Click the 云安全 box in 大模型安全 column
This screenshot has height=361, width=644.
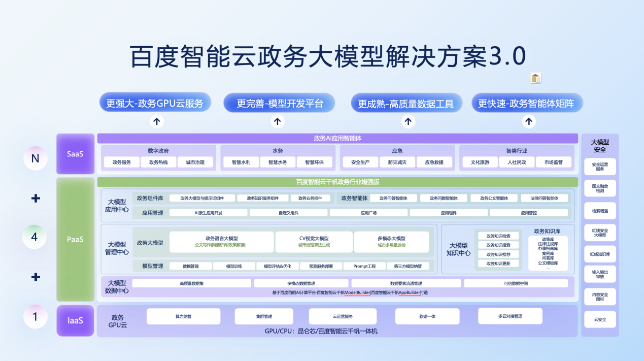point(600,319)
